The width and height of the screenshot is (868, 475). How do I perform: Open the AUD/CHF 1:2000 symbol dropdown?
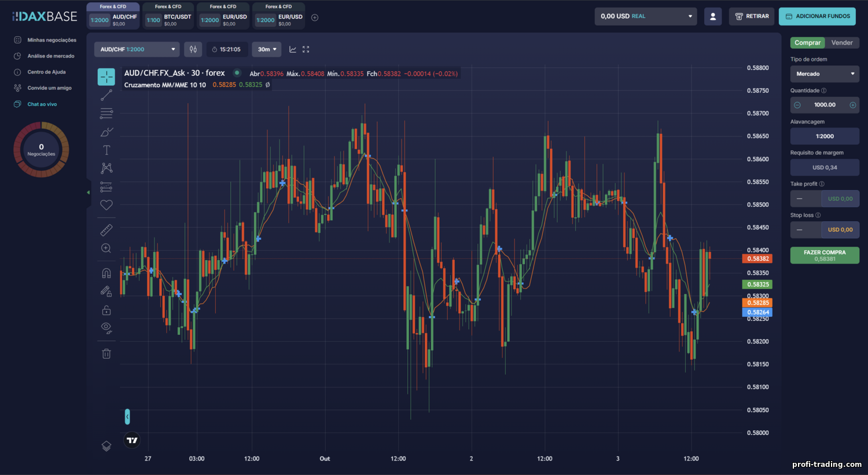[x=137, y=49]
